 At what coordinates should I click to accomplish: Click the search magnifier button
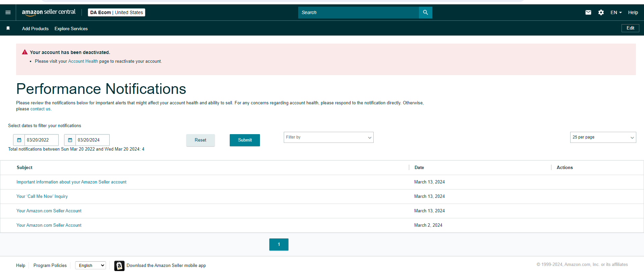[425, 12]
